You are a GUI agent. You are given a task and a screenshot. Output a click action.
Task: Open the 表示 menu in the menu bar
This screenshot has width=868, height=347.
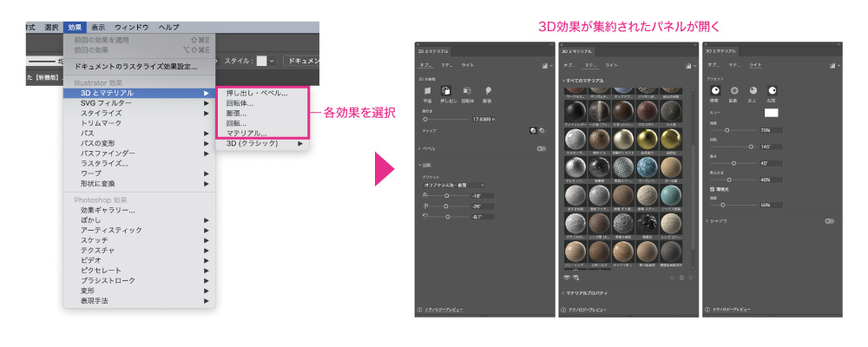[x=98, y=27]
